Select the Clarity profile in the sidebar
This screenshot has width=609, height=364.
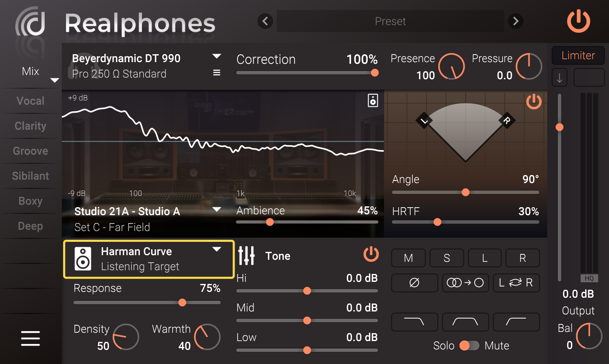pyautogui.click(x=30, y=126)
